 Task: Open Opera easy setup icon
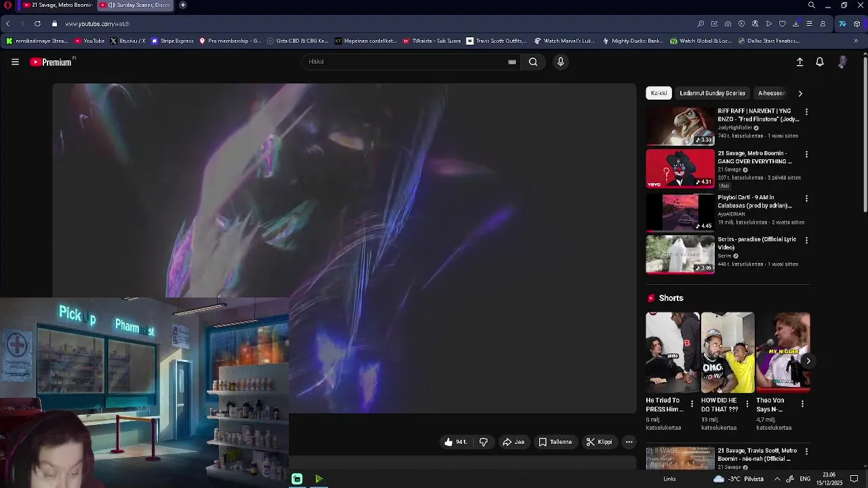[809, 24]
